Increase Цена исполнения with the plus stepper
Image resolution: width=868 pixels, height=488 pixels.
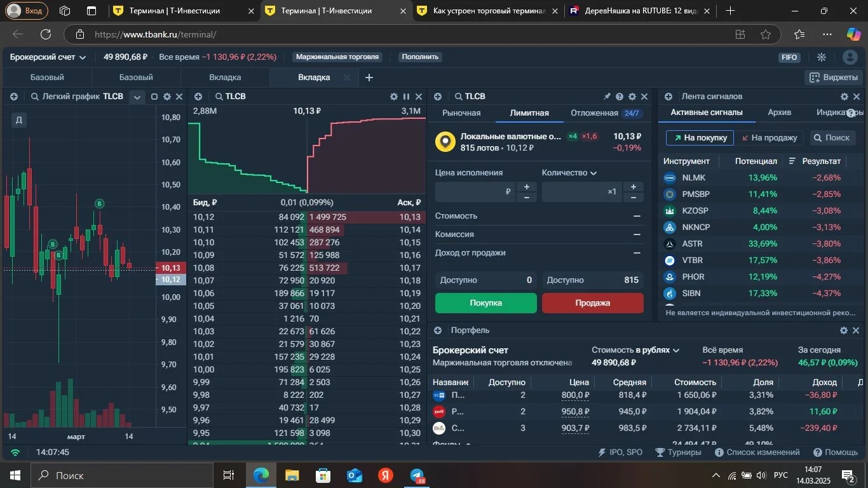tap(526, 187)
